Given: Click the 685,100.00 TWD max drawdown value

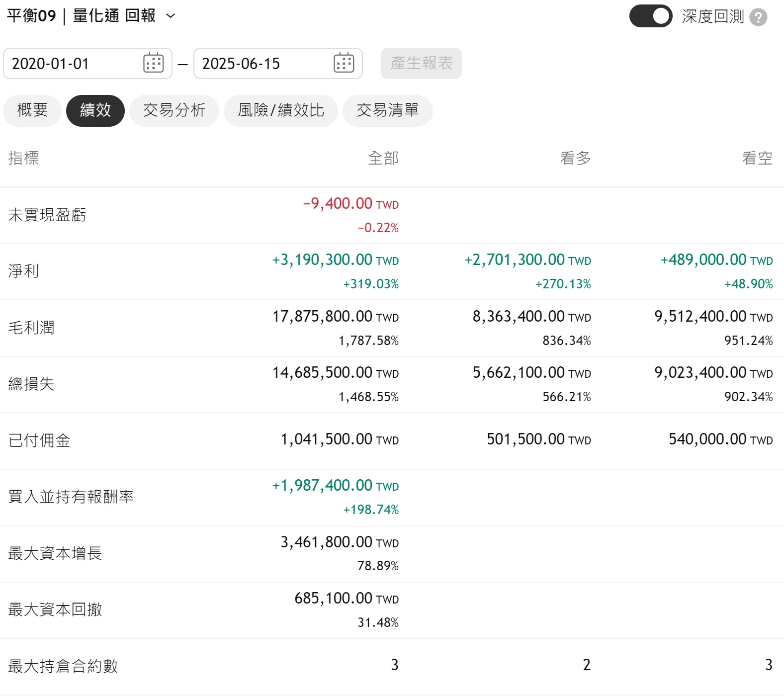Looking at the screenshot, I should pyautogui.click(x=347, y=598).
